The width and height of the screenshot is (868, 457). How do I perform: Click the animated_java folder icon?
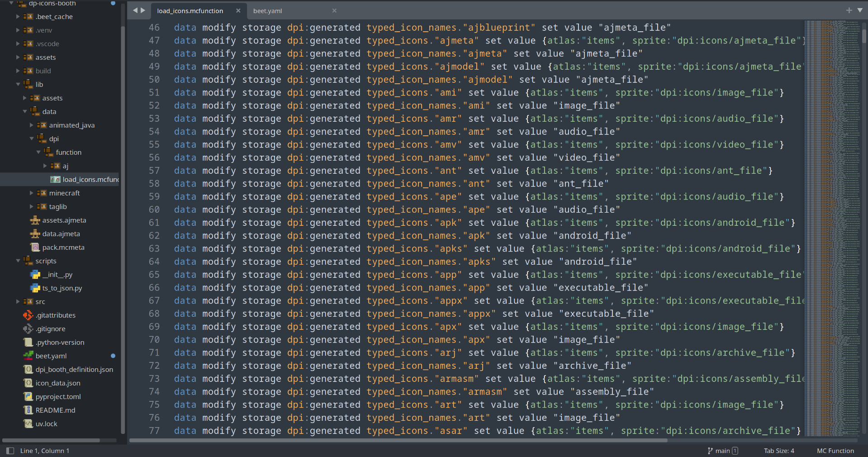pos(42,125)
